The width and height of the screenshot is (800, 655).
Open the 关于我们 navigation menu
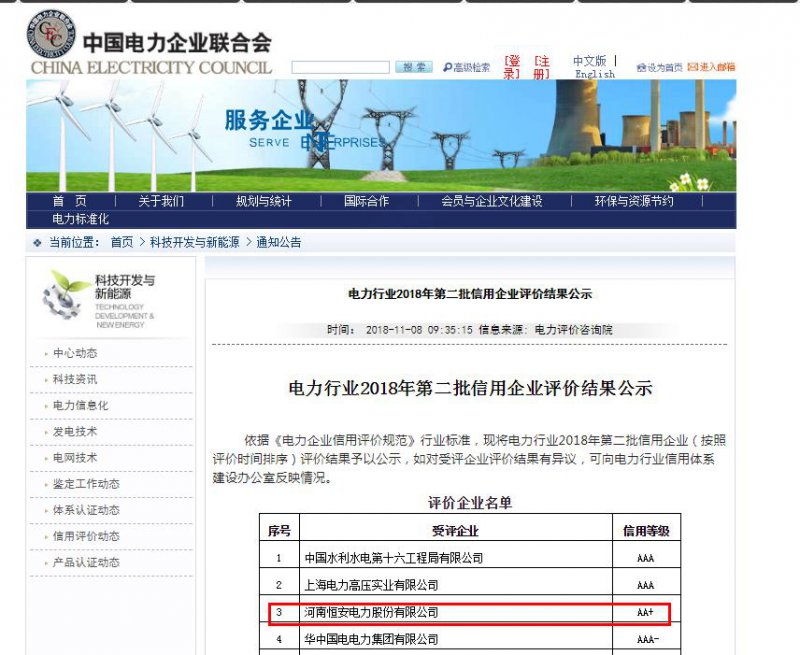161,201
